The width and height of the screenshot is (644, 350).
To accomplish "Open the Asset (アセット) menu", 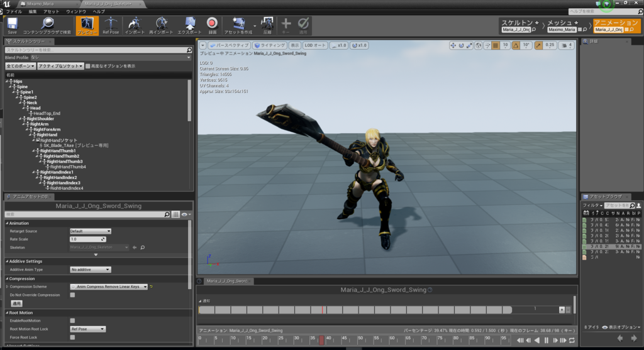I will [52, 11].
